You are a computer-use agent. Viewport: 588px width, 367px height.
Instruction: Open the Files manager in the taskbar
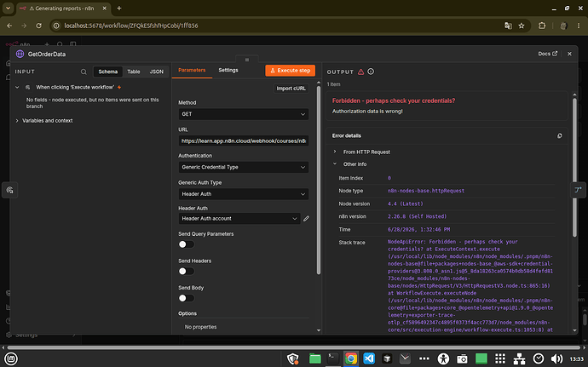click(x=315, y=358)
